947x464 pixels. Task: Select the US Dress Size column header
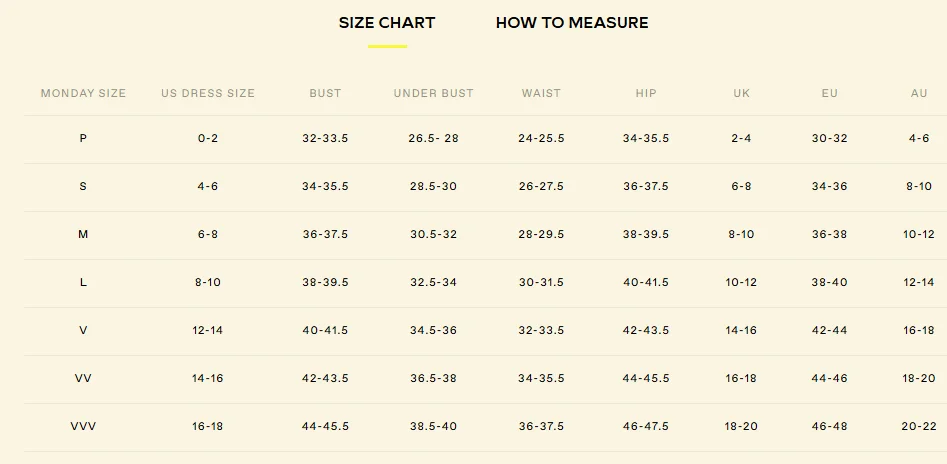pyautogui.click(x=208, y=93)
